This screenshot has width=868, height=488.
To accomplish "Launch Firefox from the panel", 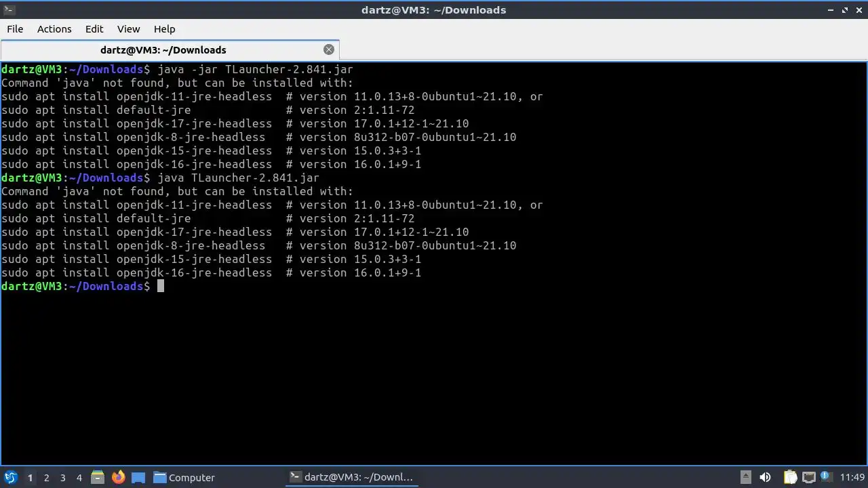I will point(118,477).
